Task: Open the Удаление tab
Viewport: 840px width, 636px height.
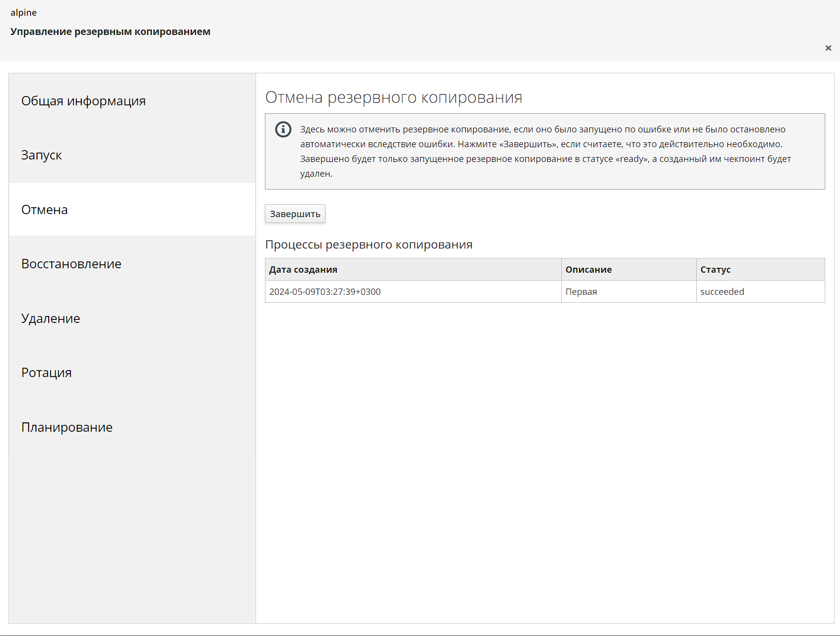Action: 50,318
